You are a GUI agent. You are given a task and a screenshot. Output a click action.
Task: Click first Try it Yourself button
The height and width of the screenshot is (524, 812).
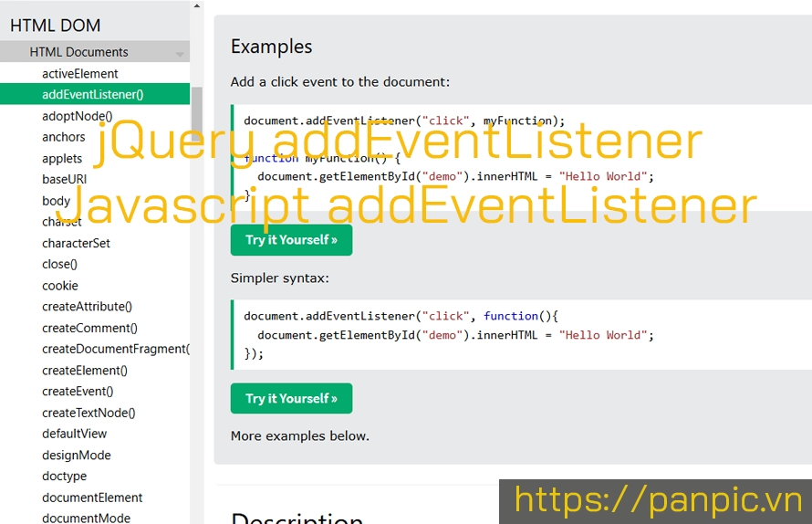tap(292, 240)
